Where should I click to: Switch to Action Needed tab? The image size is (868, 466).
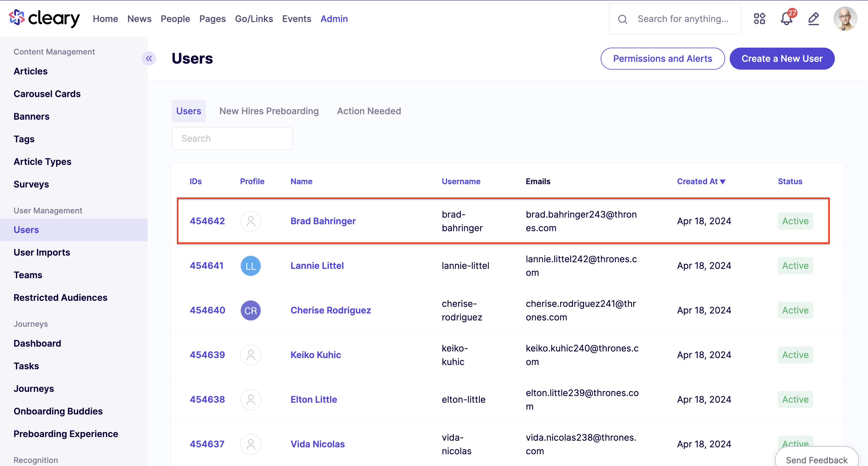(369, 111)
